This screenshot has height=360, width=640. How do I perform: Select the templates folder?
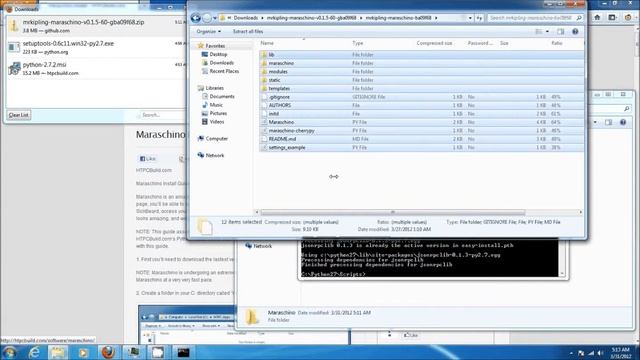421,88
